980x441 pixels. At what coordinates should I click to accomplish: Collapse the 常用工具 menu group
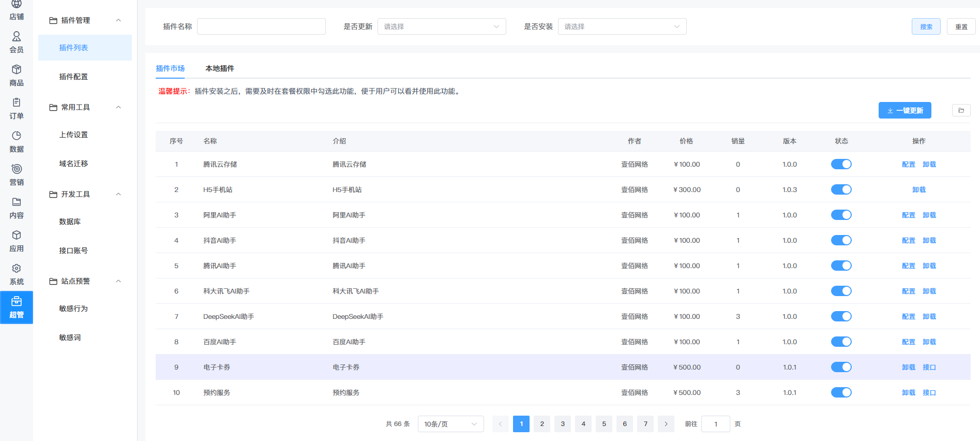click(x=118, y=108)
